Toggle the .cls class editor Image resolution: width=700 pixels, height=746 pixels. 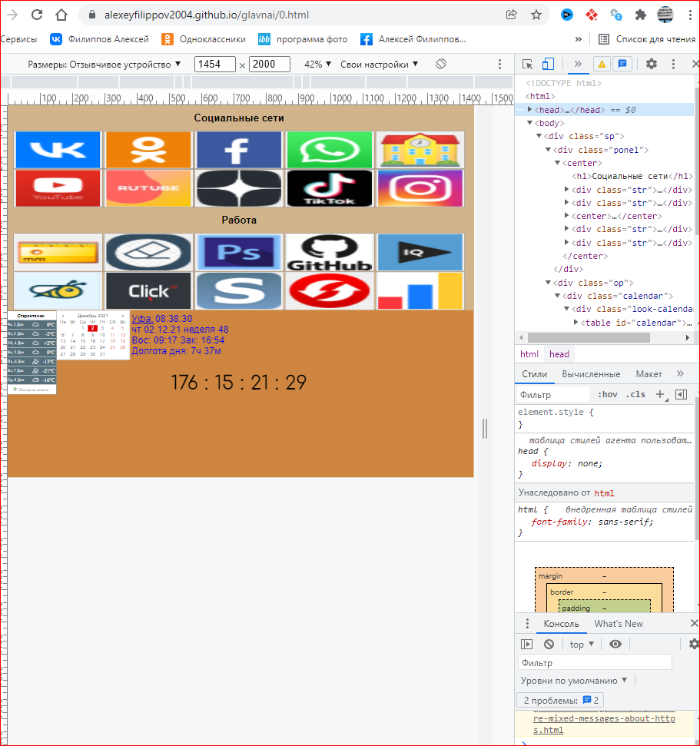tap(635, 394)
